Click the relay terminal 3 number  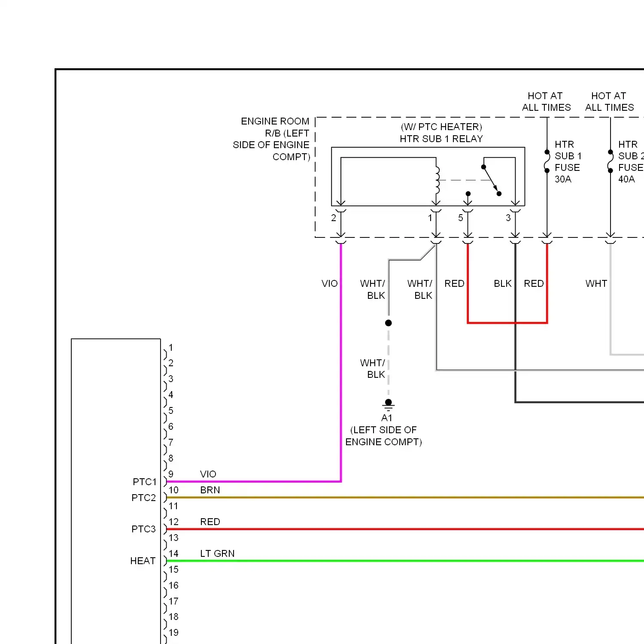tap(508, 218)
